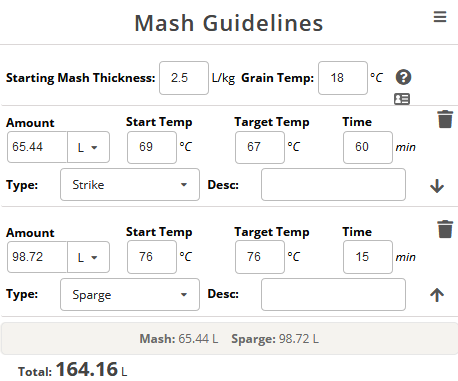Select the 65.44 amount field
This screenshot has height=381, width=458.
pyautogui.click(x=37, y=147)
